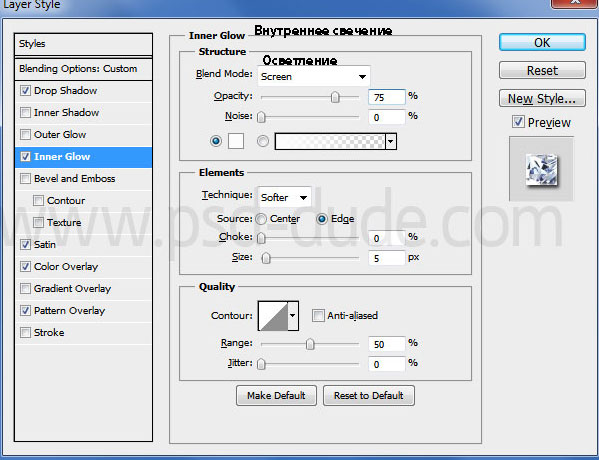This screenshot has width=599, height=460.
Task: Click Reset to Default button
Action: click(x=369, y=395)
